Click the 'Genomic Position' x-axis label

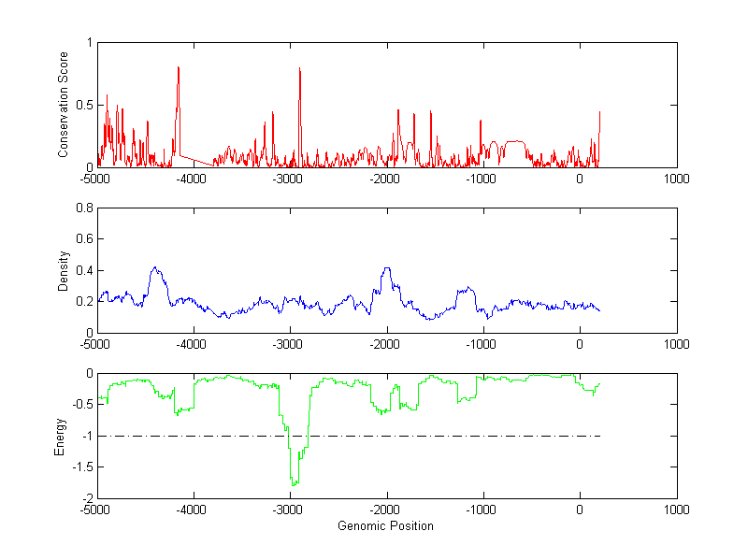pyautogui.click(x=386, y=526)
